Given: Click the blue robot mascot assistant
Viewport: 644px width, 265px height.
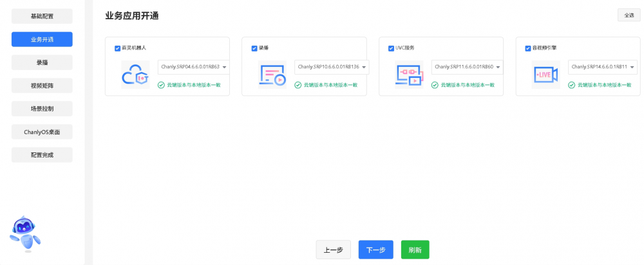Looking at the screenshot, I should pyautogui.click(x=25, y=234).
